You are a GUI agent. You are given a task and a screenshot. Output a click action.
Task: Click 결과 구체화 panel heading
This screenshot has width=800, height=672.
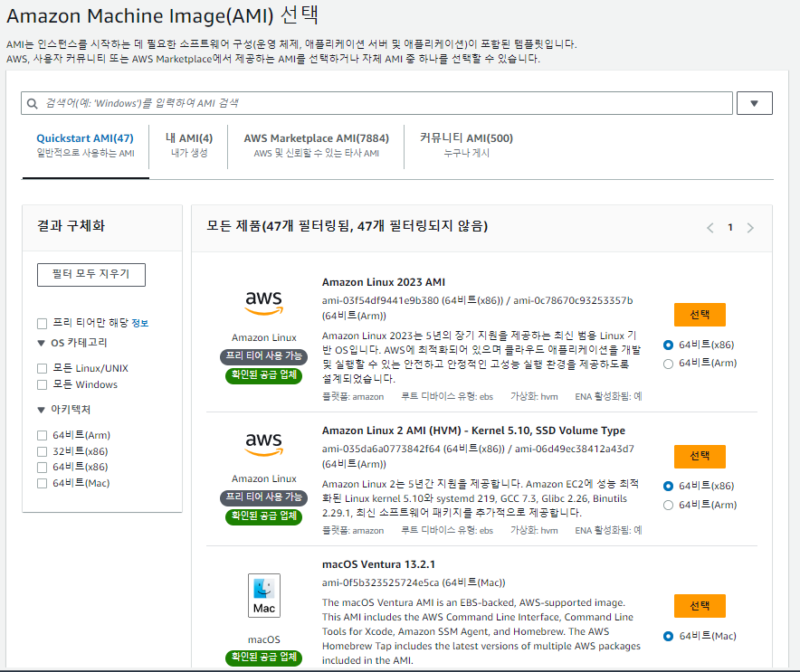[71, 226]
